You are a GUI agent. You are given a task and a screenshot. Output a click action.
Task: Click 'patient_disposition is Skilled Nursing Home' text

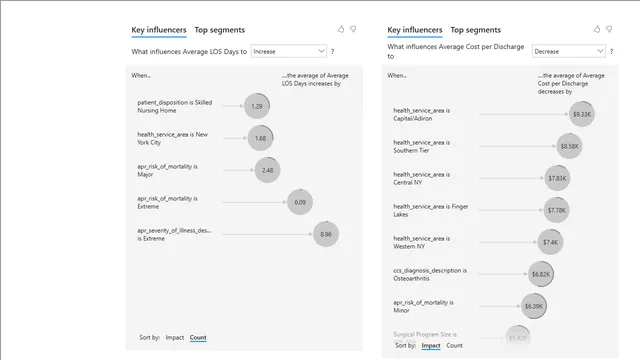[x=175, y=107]
